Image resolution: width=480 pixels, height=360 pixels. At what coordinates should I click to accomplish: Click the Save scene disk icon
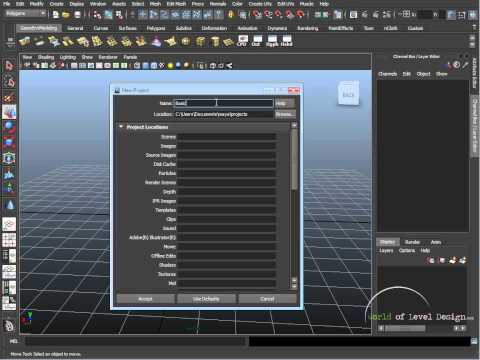[x=77, y=15]
